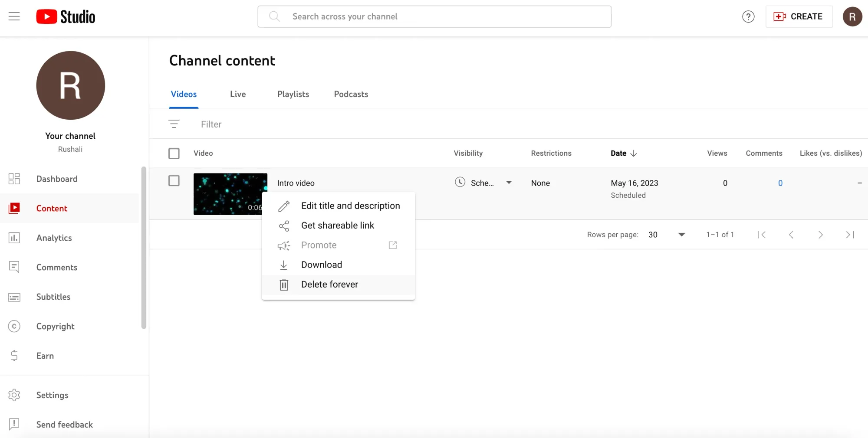Viewport: 868px width, 438px height.
Task: Select Get shareable link menu item
Action: [337, 226]
